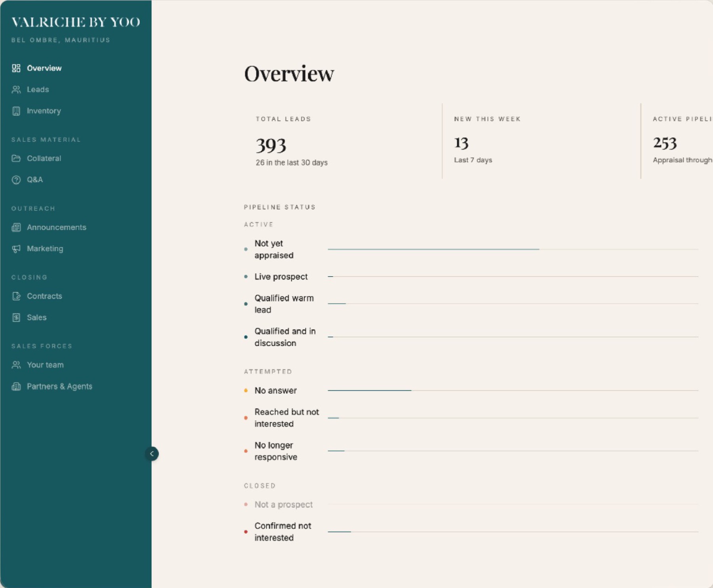Collapse the sidebar with the chevron button
This screenshot has height=588, width=713.
tap(152, 454)
